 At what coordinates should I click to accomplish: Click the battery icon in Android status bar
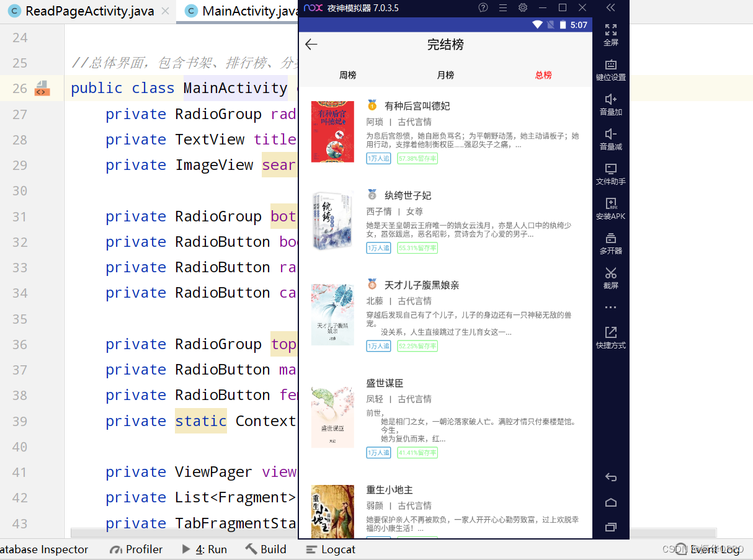coord(563,25)
